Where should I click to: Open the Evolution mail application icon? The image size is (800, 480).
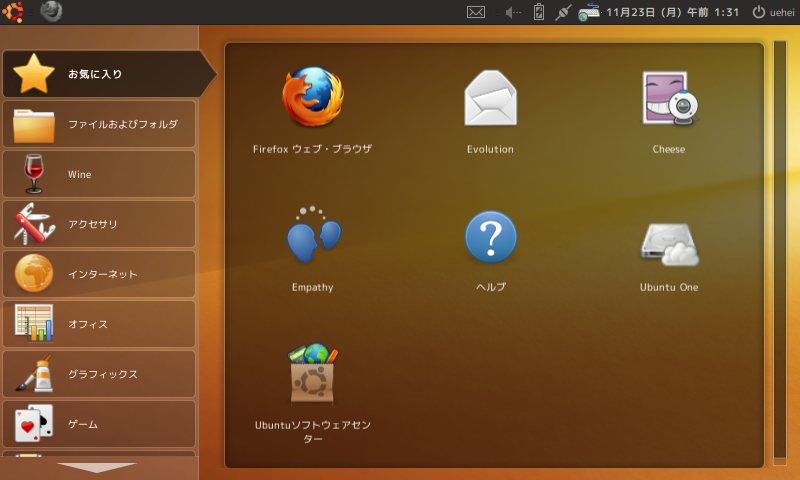pos(490,98)
